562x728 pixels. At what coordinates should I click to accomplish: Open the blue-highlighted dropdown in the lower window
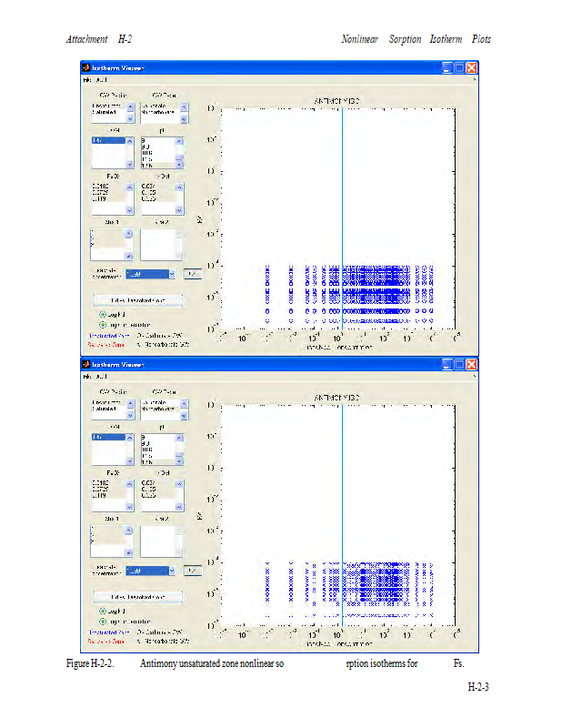[147, 571]
